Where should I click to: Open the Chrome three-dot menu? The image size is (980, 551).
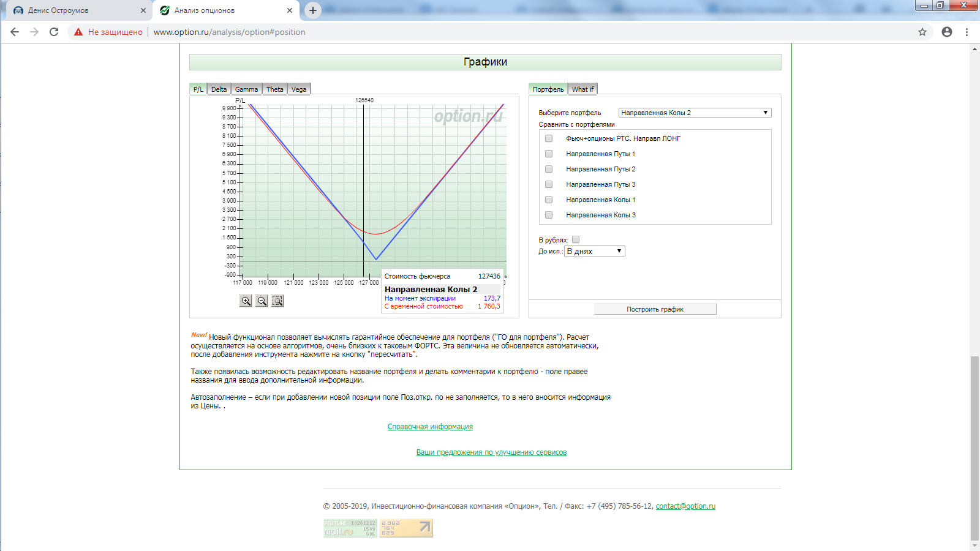pos(967,32)
